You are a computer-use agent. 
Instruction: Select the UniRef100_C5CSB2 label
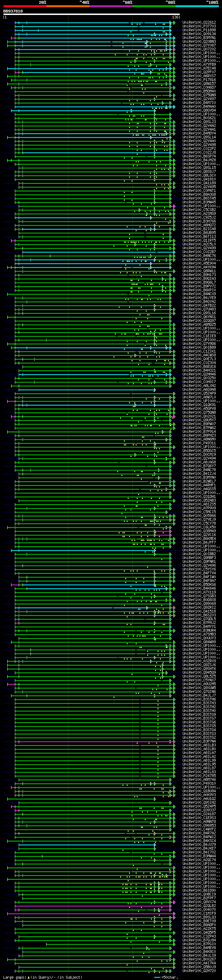[199, 210]
